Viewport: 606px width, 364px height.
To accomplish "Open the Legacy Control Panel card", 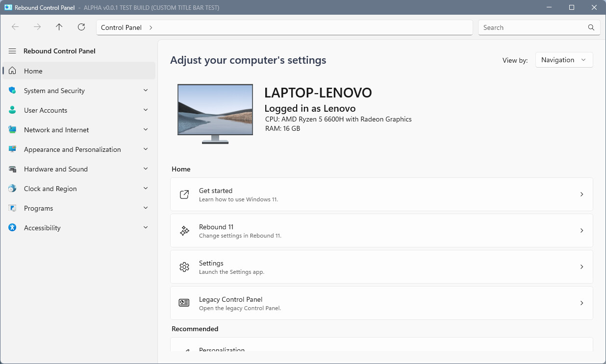I will [x=381, y=303].
